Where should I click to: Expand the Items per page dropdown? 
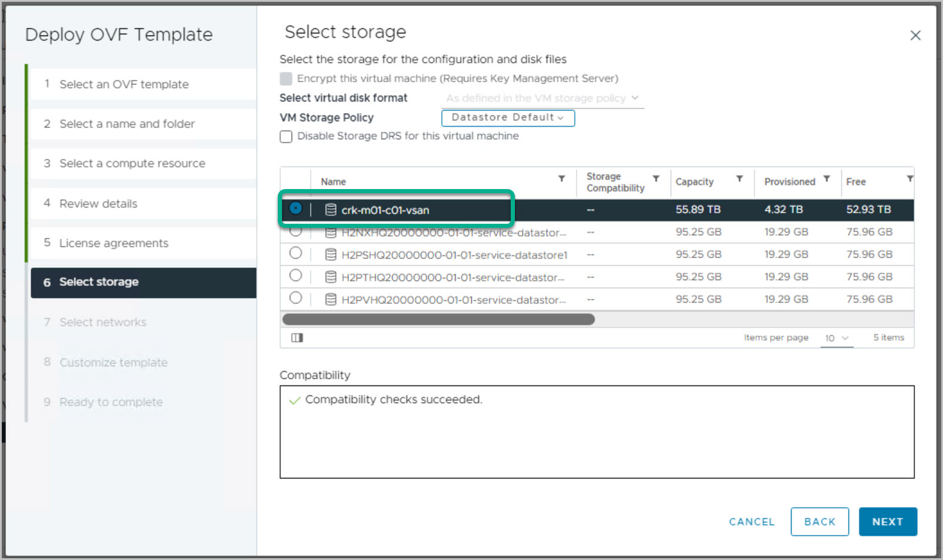coord(836,338)
